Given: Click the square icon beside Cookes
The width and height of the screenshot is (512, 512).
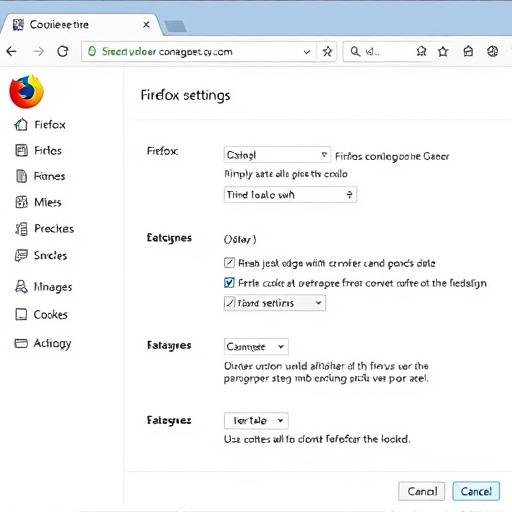Looking at the screenshot, I should (21, 314).
